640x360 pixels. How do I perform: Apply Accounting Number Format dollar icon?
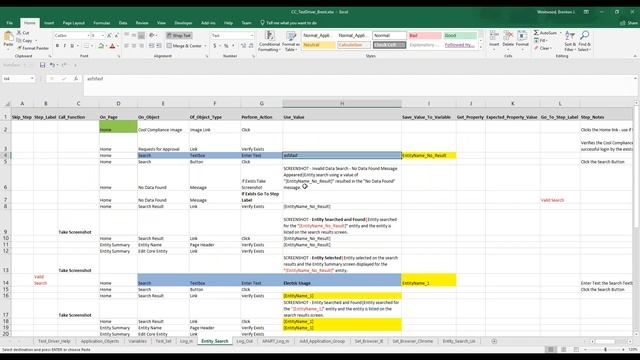click(x=215, y=46)
